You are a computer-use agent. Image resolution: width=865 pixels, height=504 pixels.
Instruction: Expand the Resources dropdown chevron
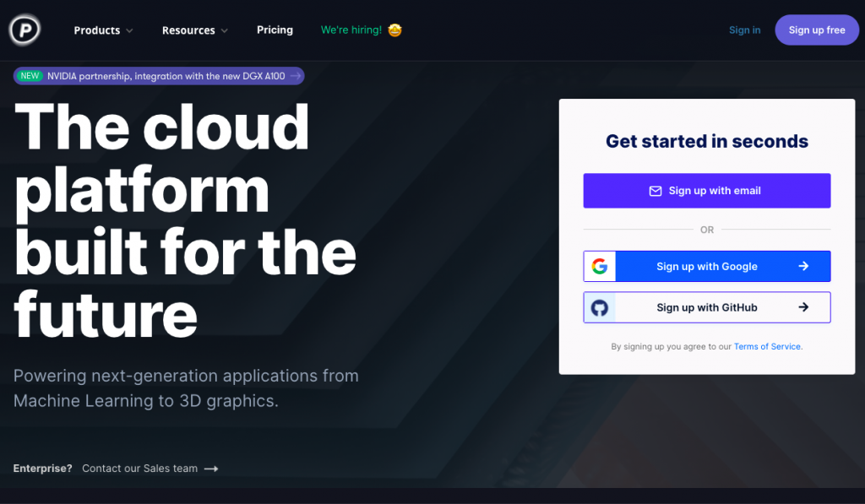pyautogui.click(x=225, y=31)
